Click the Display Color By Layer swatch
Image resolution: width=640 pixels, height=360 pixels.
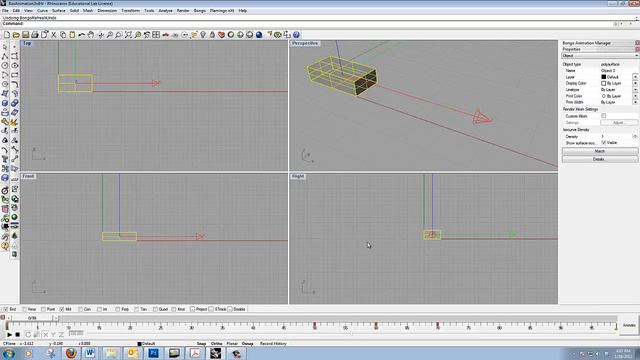pos(604,83)
